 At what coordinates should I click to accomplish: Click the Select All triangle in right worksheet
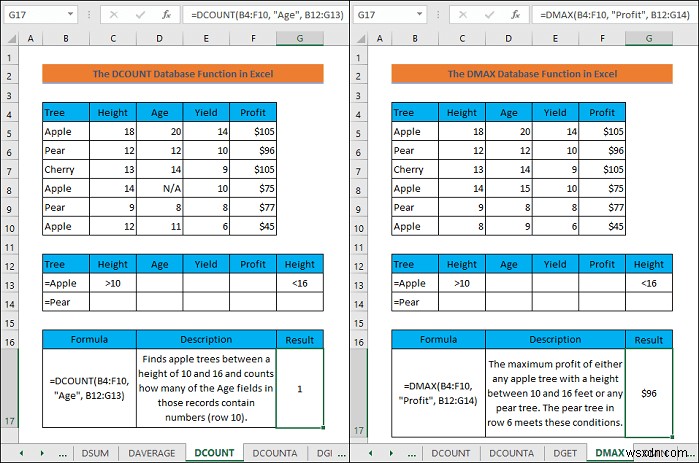pyautogui.click(x=361, y=39)
